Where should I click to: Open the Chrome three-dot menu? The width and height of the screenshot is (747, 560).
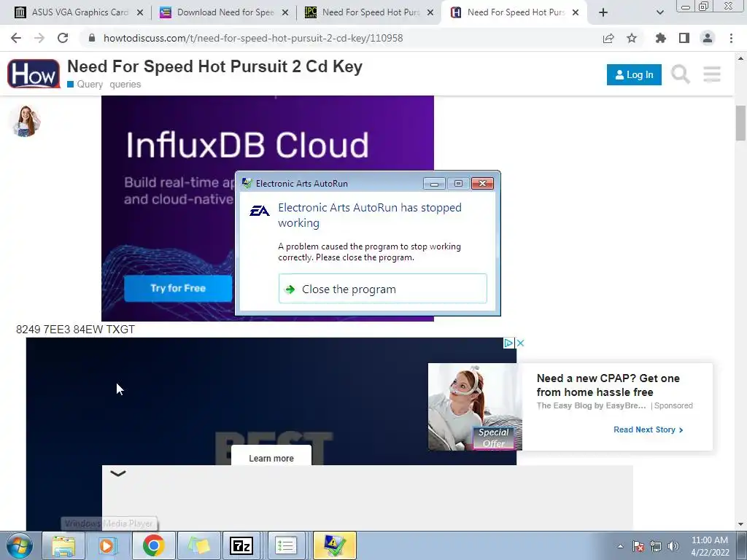coord(731,38)
